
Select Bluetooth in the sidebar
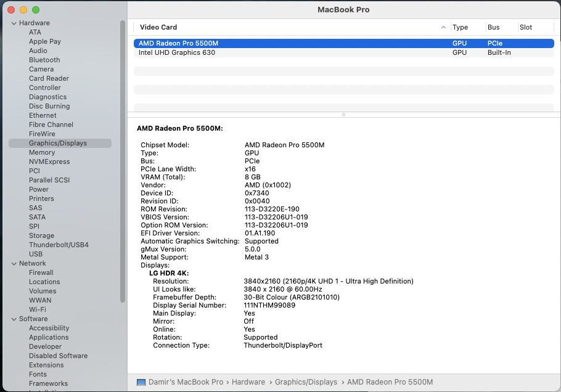pyautogui.click(x=44, y=60)
